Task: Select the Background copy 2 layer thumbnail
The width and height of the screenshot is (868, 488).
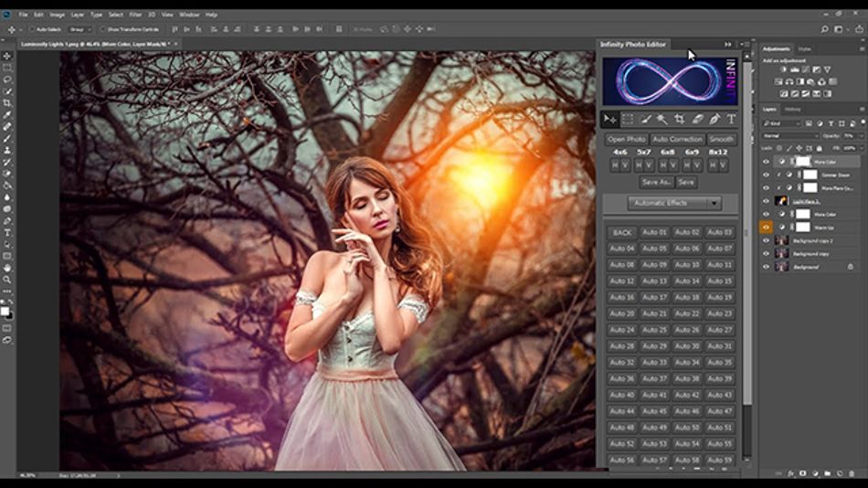Action: point(782,239)
